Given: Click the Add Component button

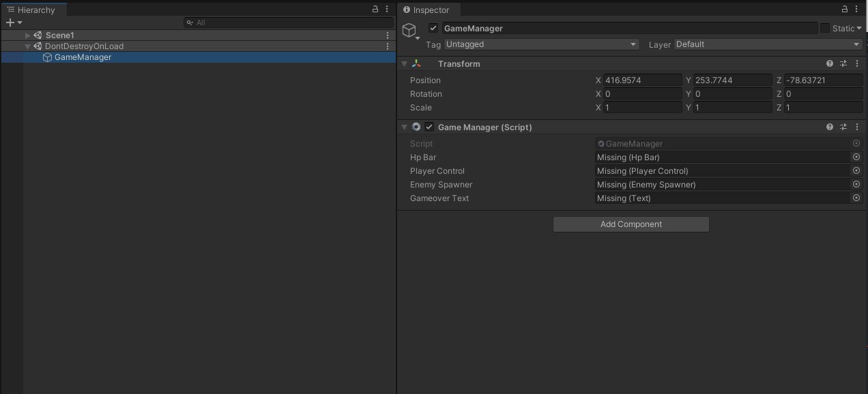Looking at the screenshot, I should 631,224.
